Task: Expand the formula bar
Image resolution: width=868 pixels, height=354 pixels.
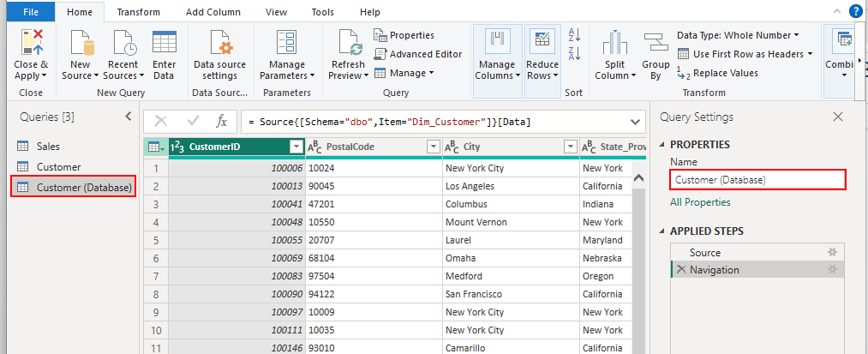Action: pyautogui.click(x=634, y=122)
